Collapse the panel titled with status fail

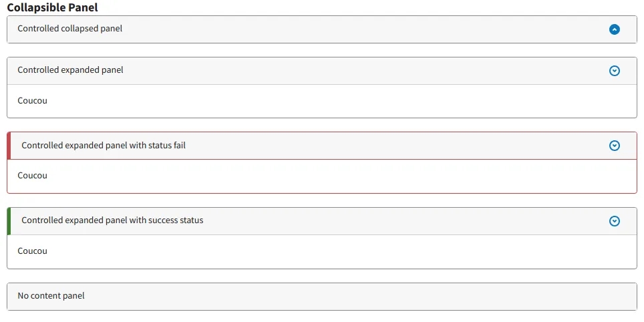104,146
